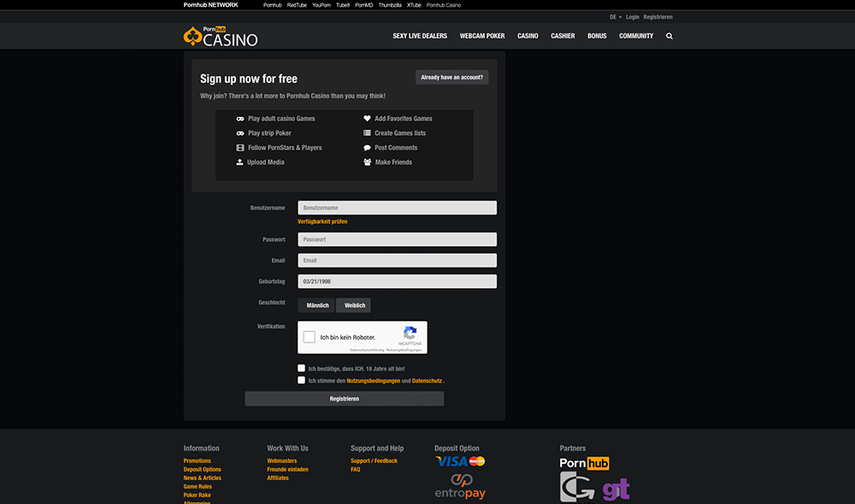Click the Visa payment logo
This screenshot has height=504, width=855.
(x=451, y=461)
